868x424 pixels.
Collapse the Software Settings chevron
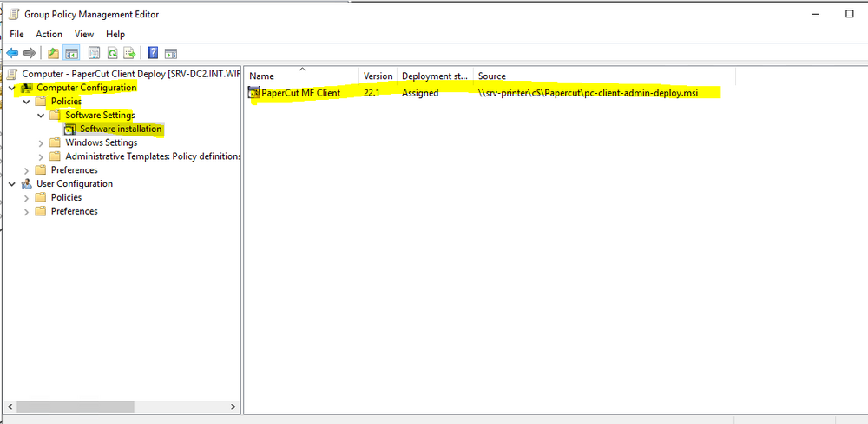[x=41, y=116]
